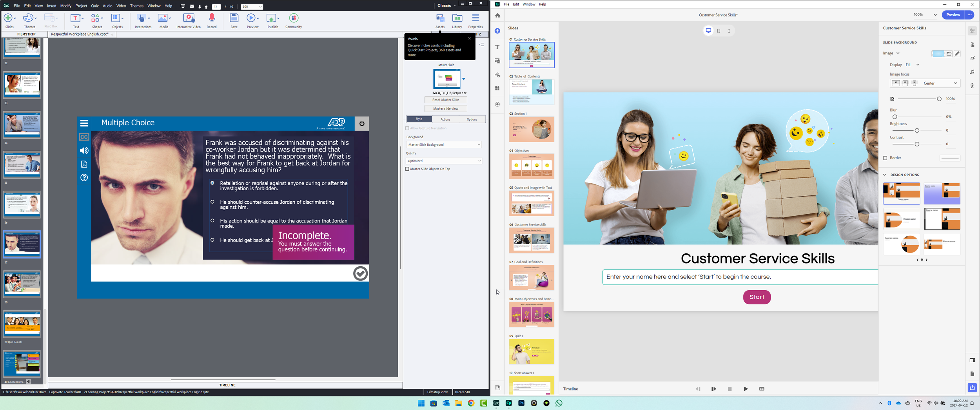Collapse the Design Options section
The image size is (980, 410).
pyautogui.click(x=885, y=175)
